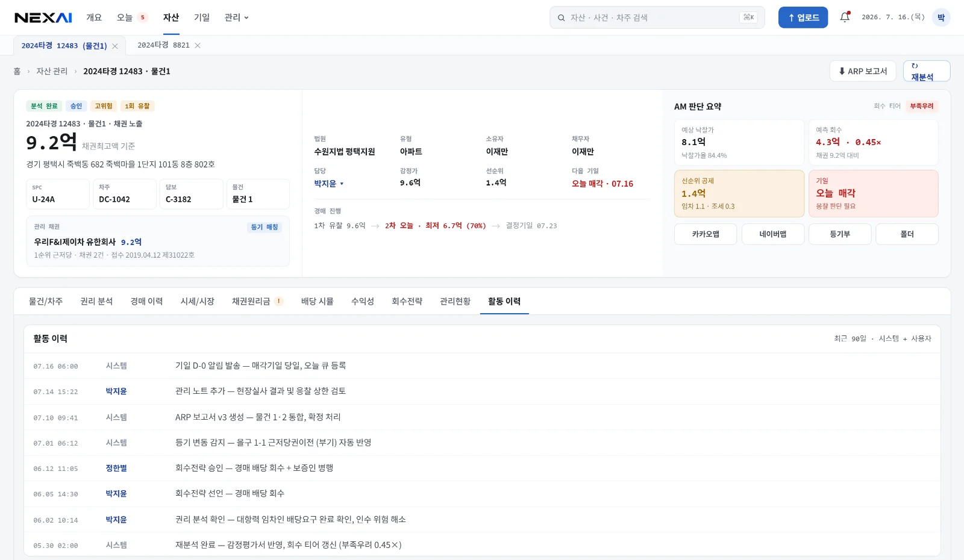
Task: Click the 재분석 refresh button
Action: 926,71
